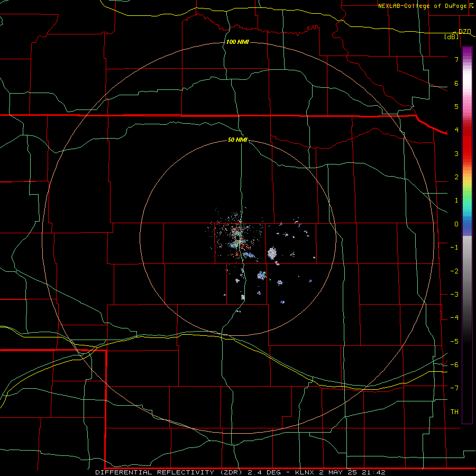
Task: Click the -7 value on the dB scale
Action: click(454, 388)
